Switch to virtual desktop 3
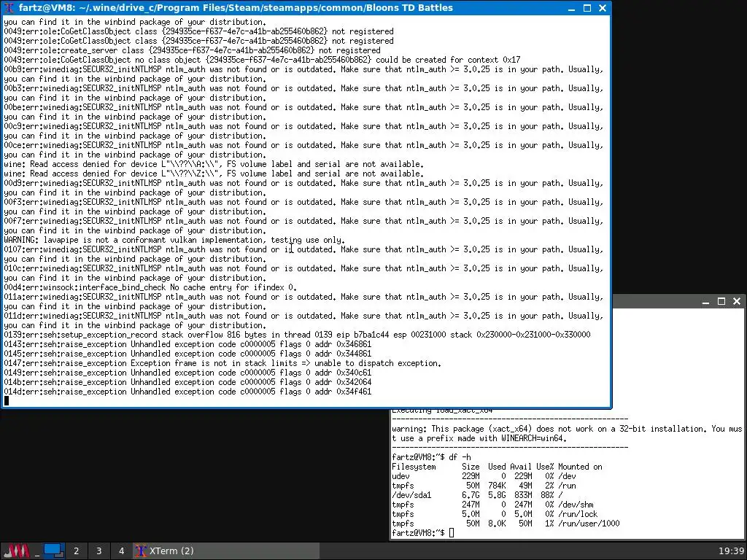The height and width of the screenshot is (560, 747). point(99,551)
